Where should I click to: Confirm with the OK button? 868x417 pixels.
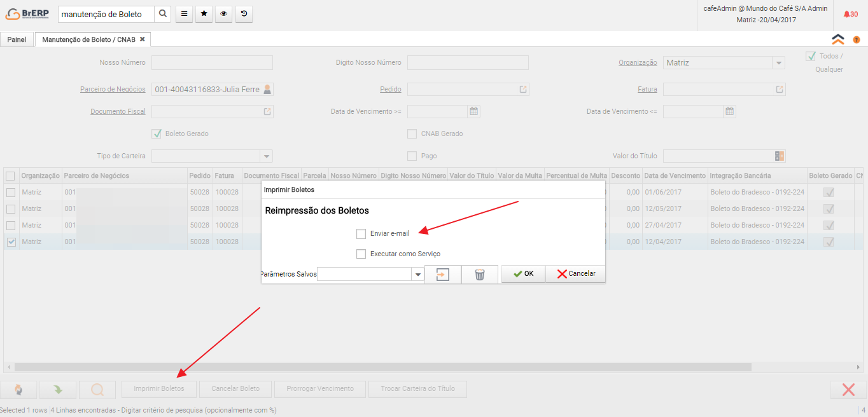[523, 274]
